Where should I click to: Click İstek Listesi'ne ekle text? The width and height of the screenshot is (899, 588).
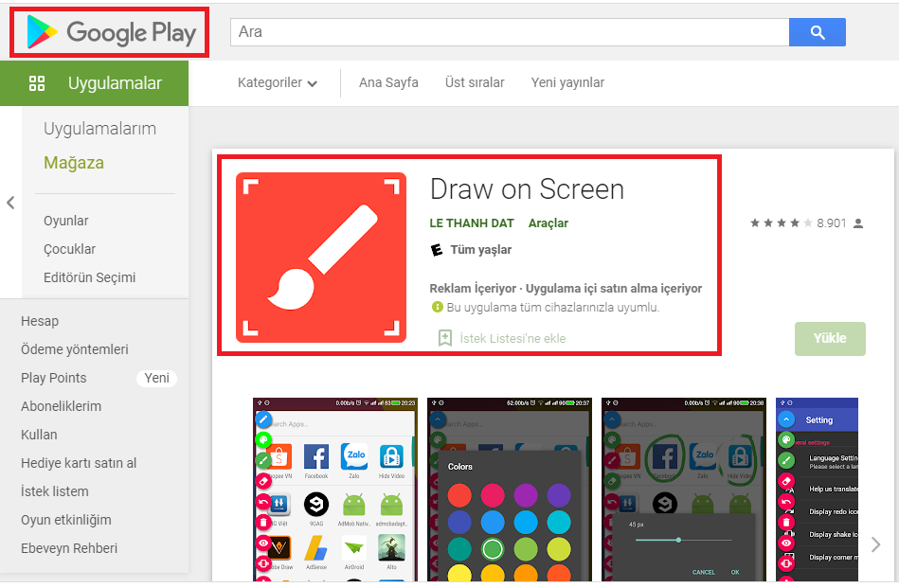point(512,339)
